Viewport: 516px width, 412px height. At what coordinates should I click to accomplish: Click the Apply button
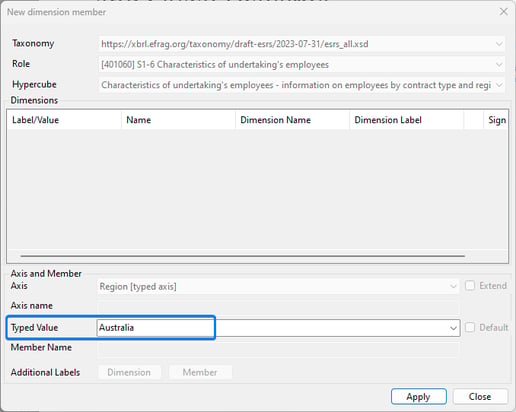coord(419,397)
